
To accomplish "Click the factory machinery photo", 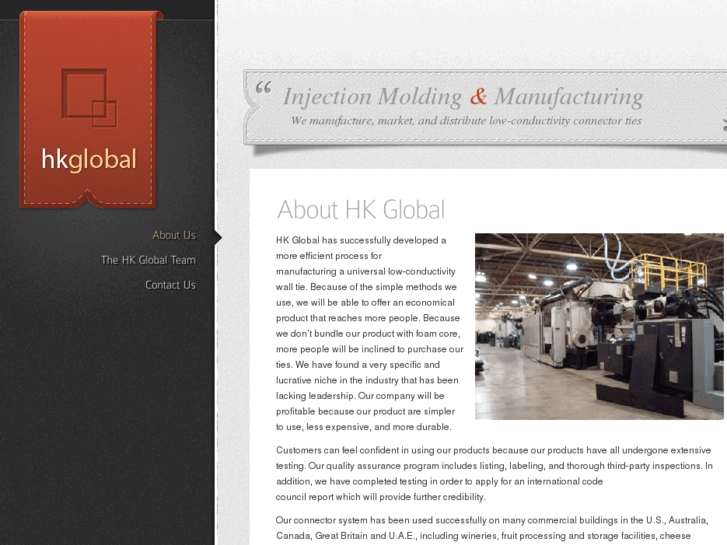I will click(x=599, y=327).
